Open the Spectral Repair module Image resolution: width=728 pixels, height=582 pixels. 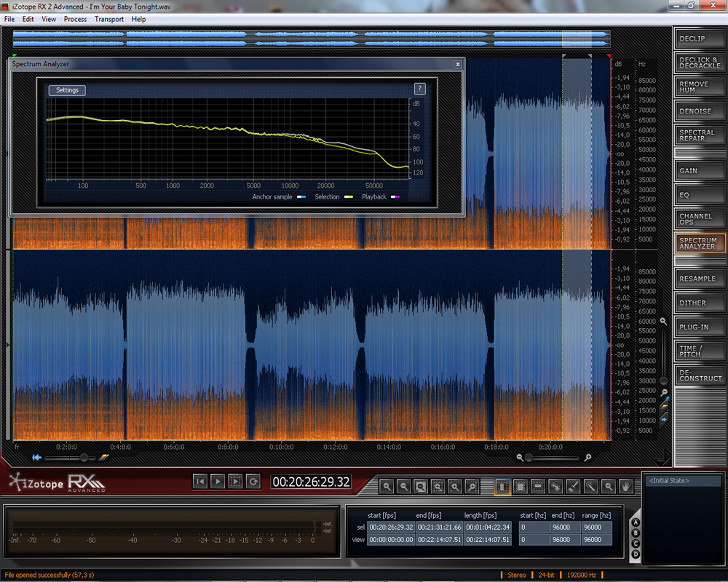[x=700, y=135]
